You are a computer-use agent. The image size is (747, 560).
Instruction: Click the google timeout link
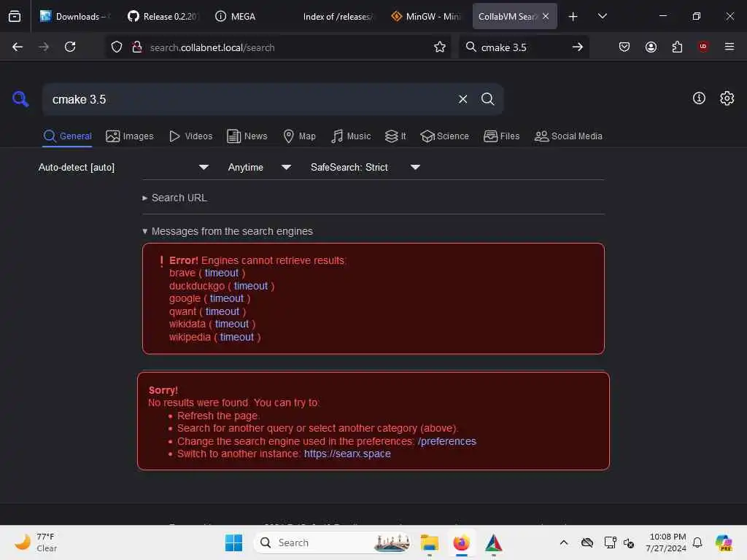[227, 298]
